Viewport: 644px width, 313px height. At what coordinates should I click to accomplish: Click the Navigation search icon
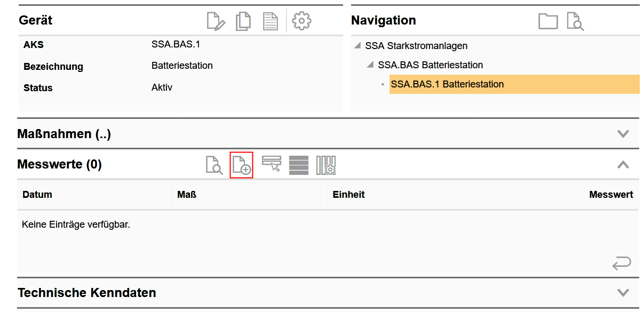click(x=575, y=21)
